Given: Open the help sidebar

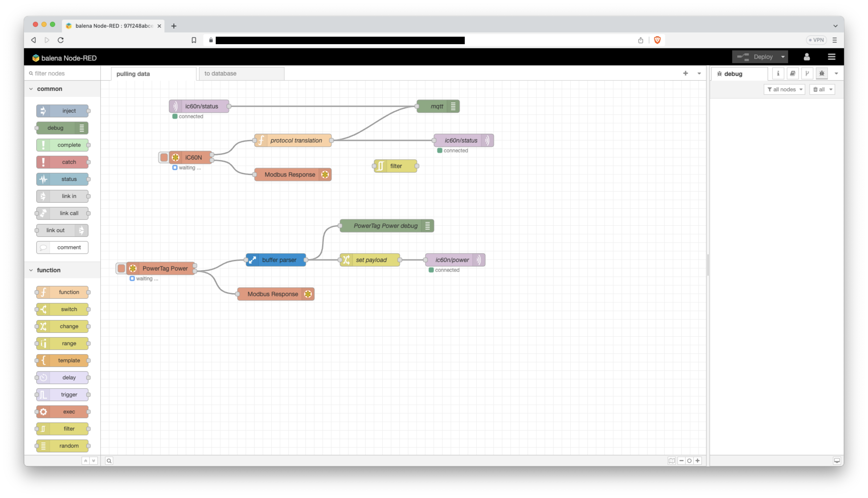Looking at the screenshot, I should [793, 73].
